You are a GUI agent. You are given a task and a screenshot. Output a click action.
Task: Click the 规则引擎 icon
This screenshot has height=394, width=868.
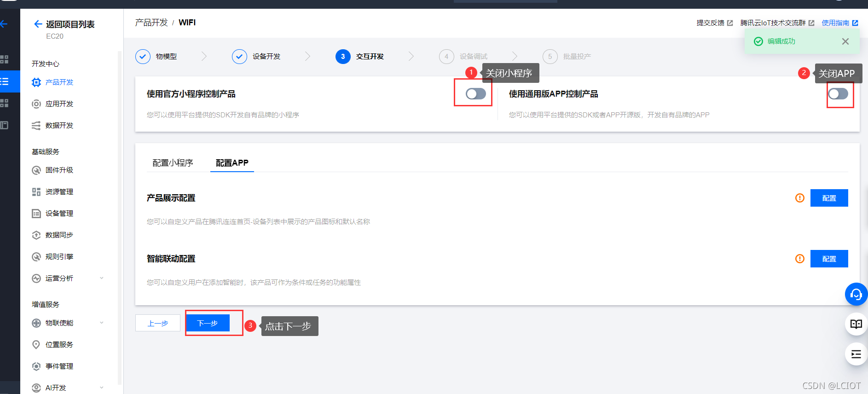(x=36, y=257)
